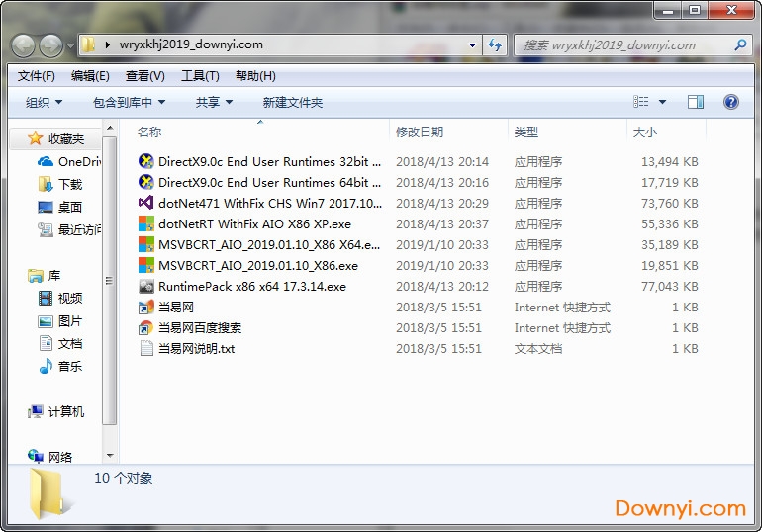Select RuntimePack x86 x64 17.3.14.exe icon
This screenshot has width=762, height=532.
(146, 286)
